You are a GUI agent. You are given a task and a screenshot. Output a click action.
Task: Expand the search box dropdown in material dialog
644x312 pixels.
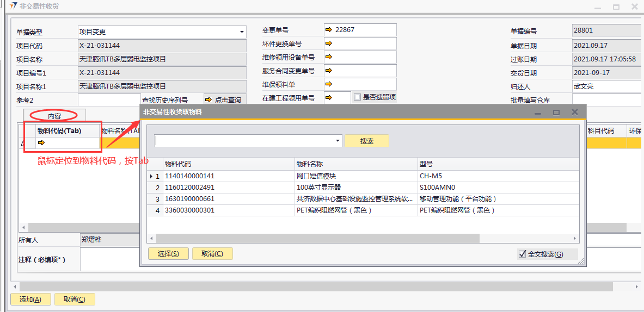[x=338, y=141]
